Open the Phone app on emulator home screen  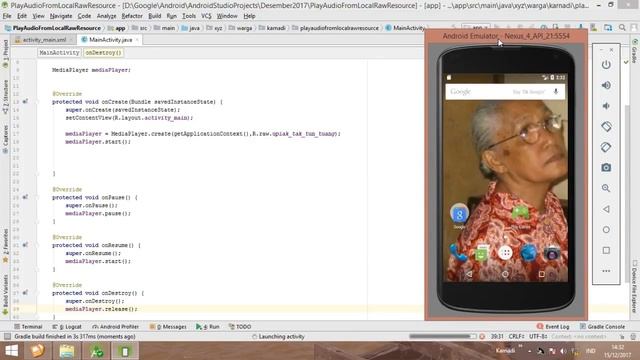458,253
